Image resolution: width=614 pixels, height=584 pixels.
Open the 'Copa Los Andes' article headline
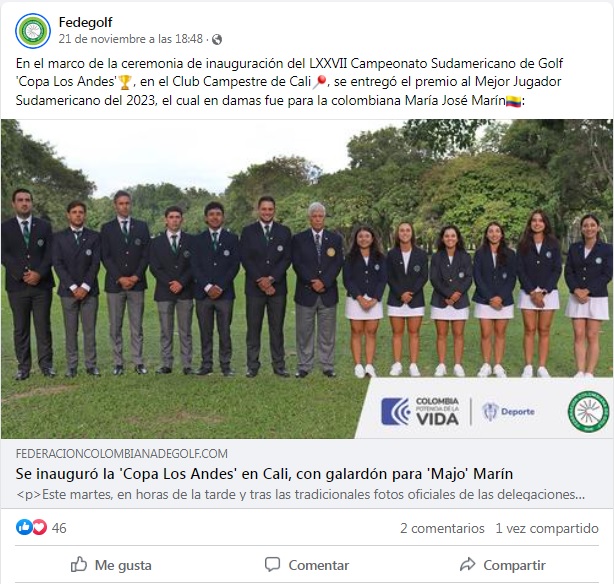[264, 474]
